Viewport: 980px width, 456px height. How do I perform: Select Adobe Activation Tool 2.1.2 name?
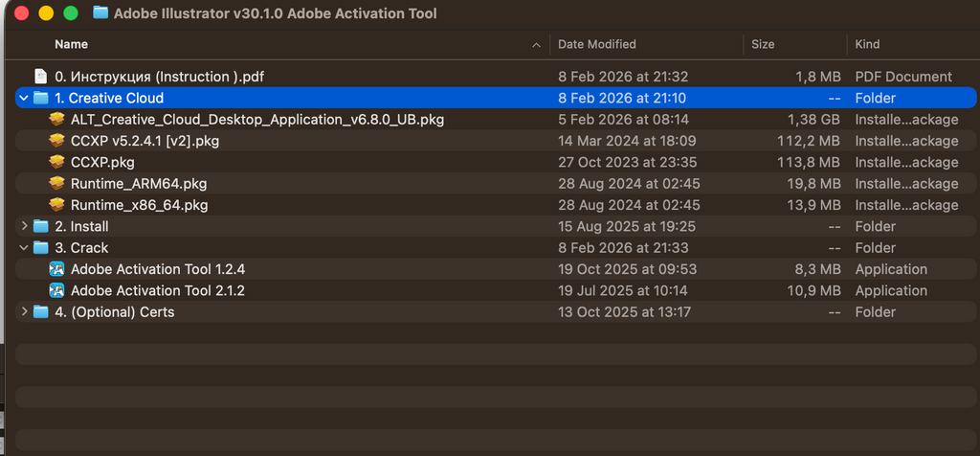pos(158,290)
